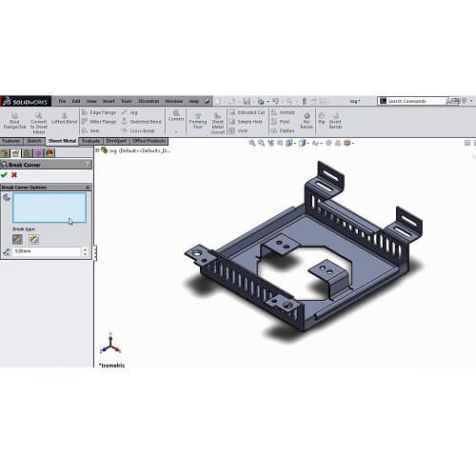
Task: Select the Fillet break type
Action: click(x=33, y=239)
